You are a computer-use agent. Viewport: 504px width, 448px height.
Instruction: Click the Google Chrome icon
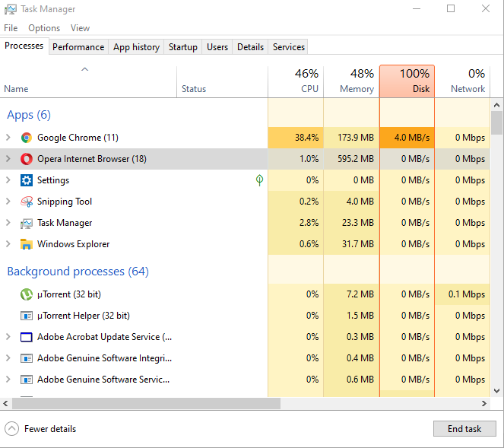pos(27,138)
